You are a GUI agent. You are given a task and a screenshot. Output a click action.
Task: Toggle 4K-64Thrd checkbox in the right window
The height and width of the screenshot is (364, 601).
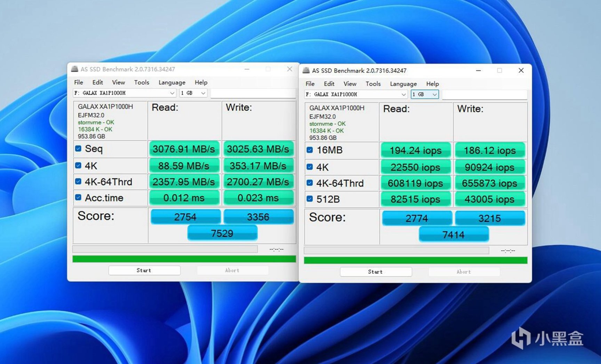click(310, 183)
